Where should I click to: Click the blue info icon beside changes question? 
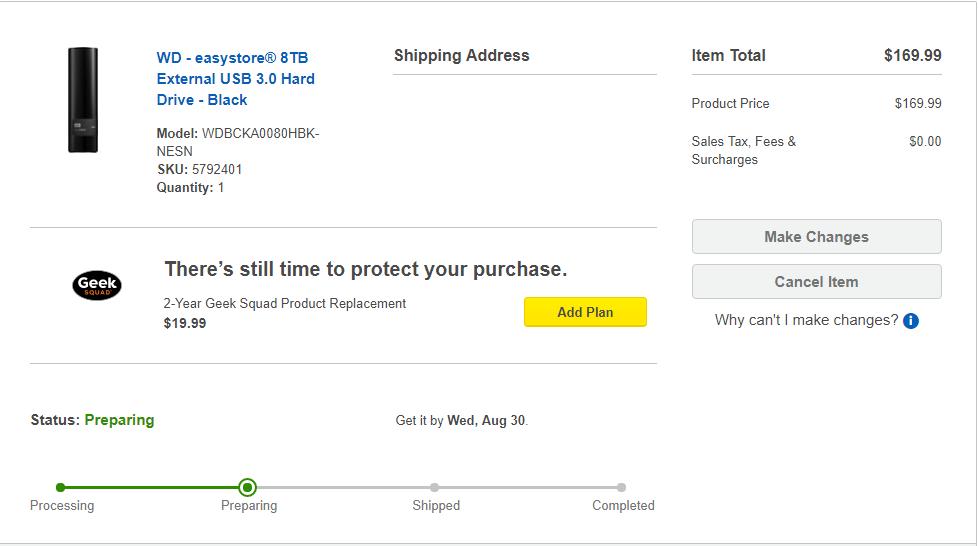910,321
